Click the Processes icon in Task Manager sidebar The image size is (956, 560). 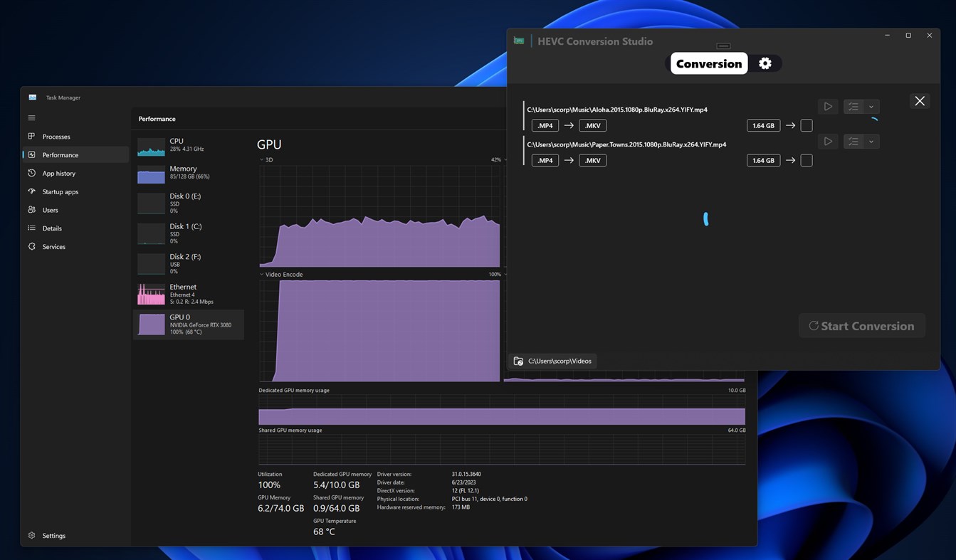click(31, 136)
